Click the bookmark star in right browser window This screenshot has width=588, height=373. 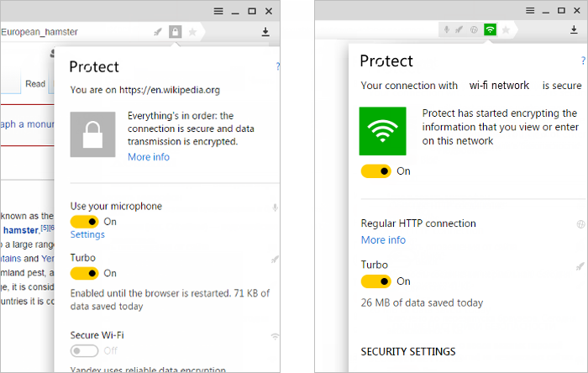(x=506, y=30)
